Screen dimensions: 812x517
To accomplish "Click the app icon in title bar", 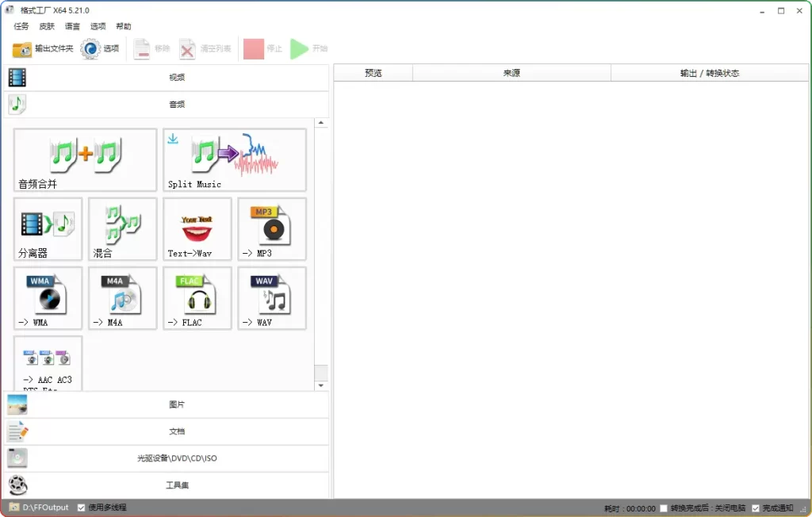I will (x=10, y=10).
